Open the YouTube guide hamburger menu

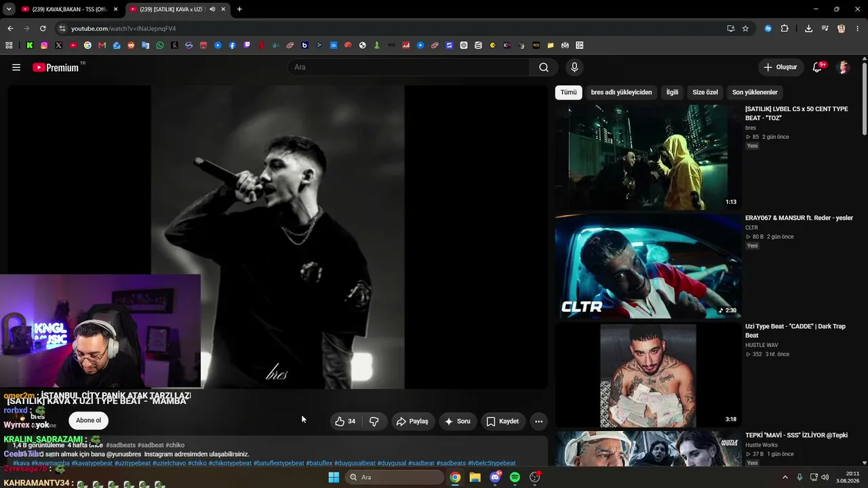(x=16, y=67)
